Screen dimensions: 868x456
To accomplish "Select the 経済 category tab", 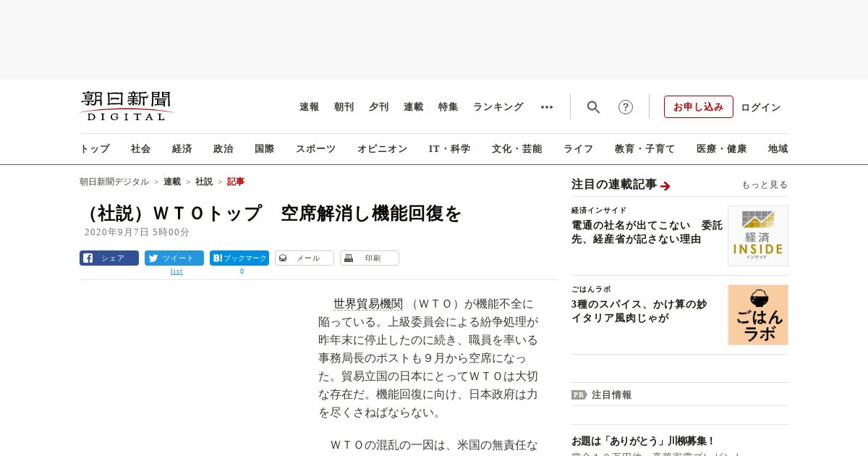I will [182, 149].
